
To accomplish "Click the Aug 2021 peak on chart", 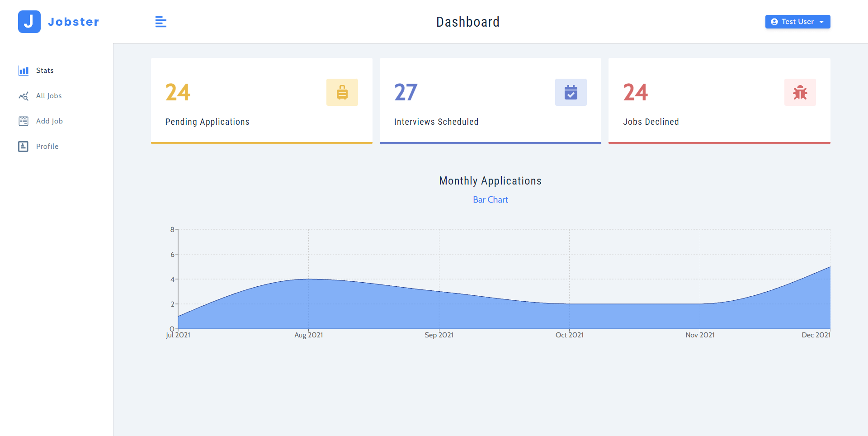I will pos(309,279).
